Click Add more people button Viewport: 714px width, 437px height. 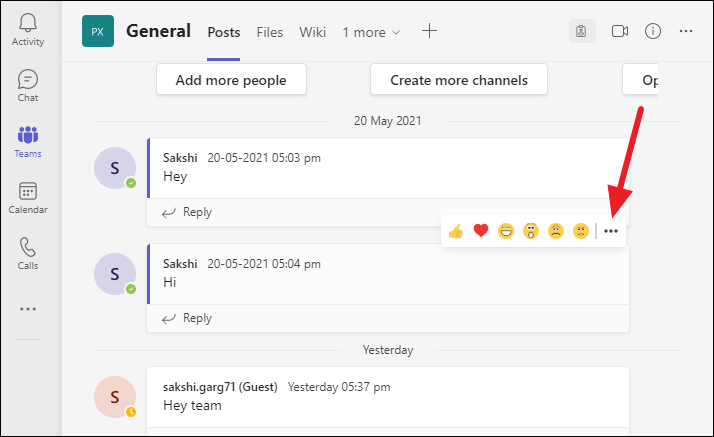point(231,80)
